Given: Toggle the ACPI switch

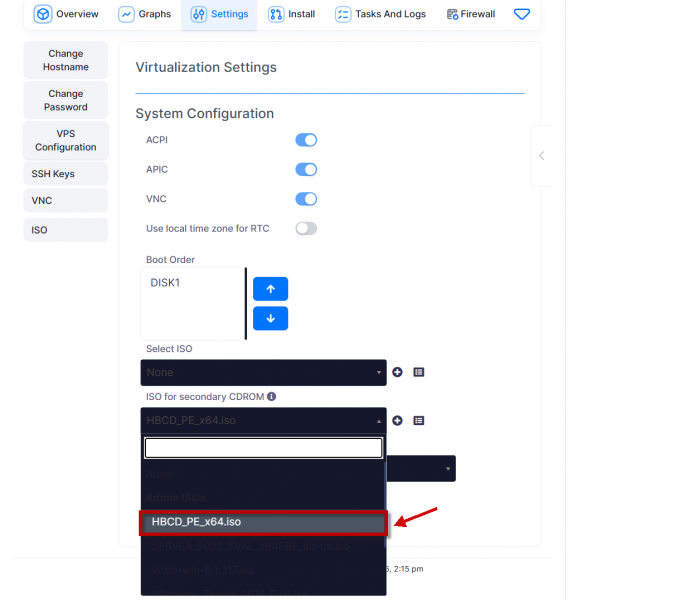Looking at the screenshot, I should (x=306, y=140).
